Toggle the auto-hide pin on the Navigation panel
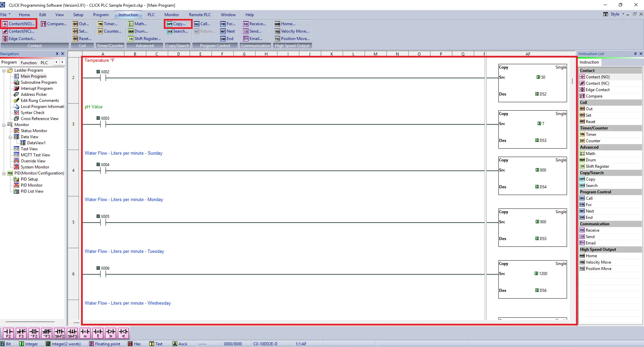644x347 pixels. 58,53
